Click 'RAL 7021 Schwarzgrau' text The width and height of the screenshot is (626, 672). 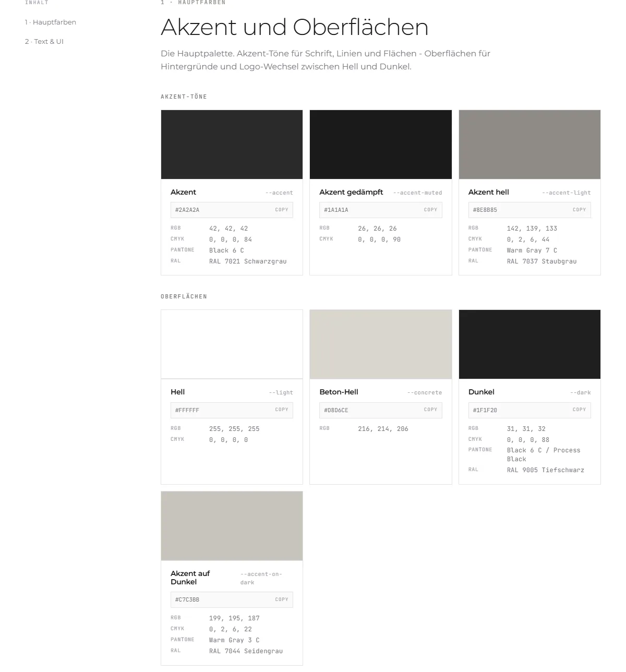pos(248,261)
